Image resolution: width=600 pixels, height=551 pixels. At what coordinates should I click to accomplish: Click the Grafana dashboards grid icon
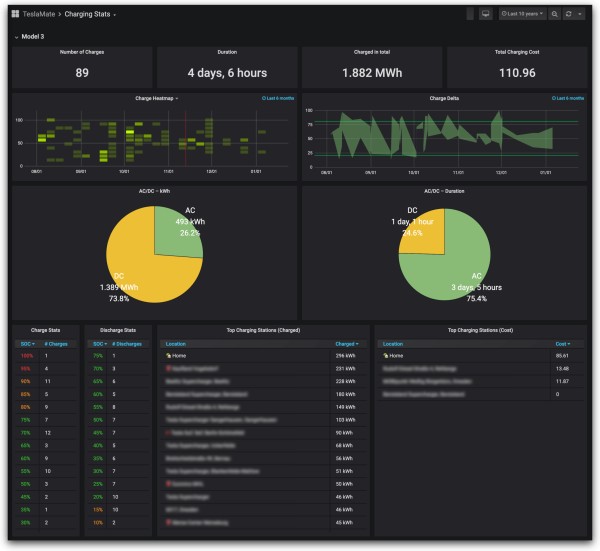click(15, 14)
